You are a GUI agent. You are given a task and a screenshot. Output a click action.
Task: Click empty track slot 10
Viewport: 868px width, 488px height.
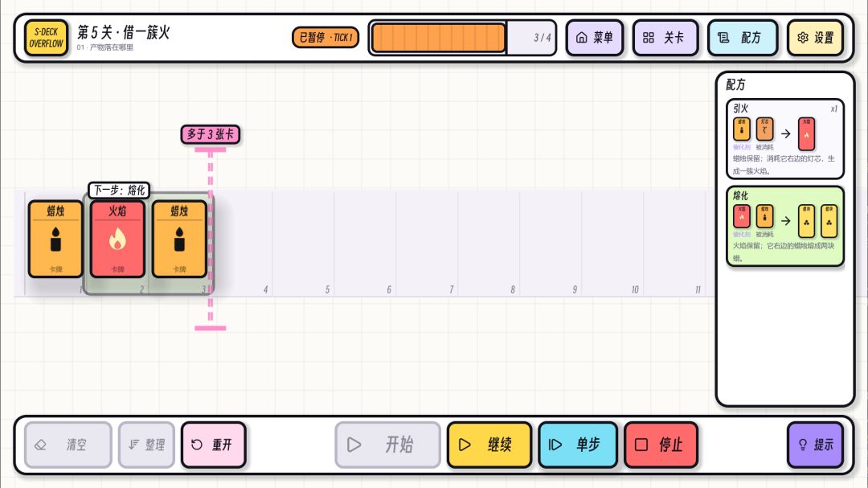tap(612, 244)
